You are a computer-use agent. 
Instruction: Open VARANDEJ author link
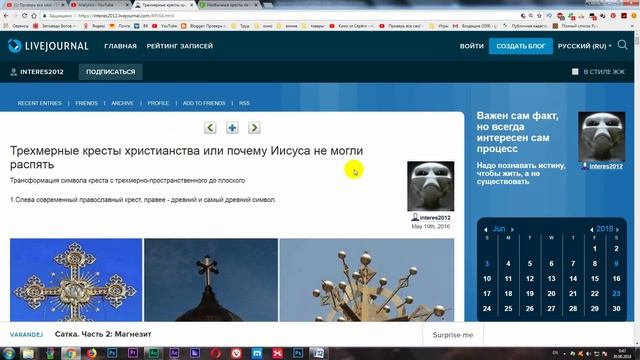click(27, 334)
